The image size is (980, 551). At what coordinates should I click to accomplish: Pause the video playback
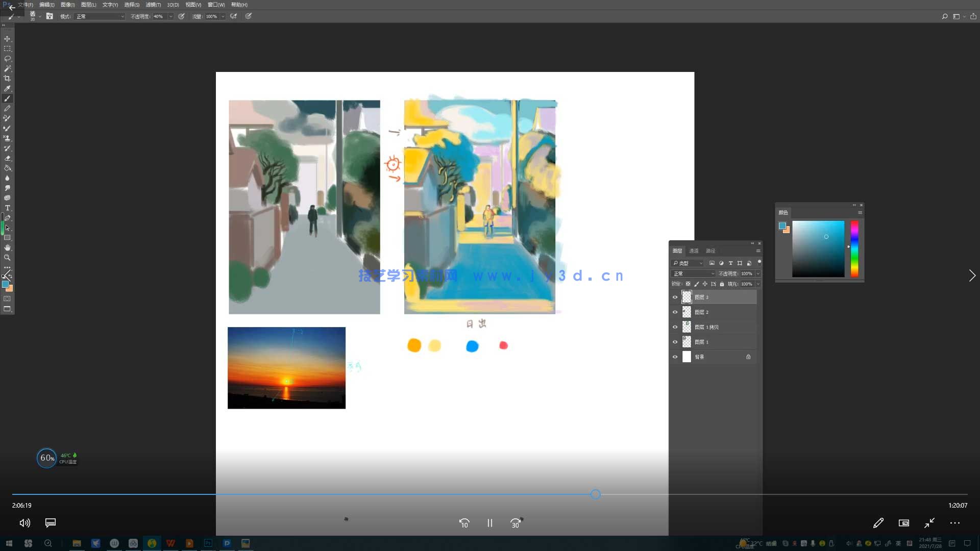pyautogui.click(x=489, y=523)
